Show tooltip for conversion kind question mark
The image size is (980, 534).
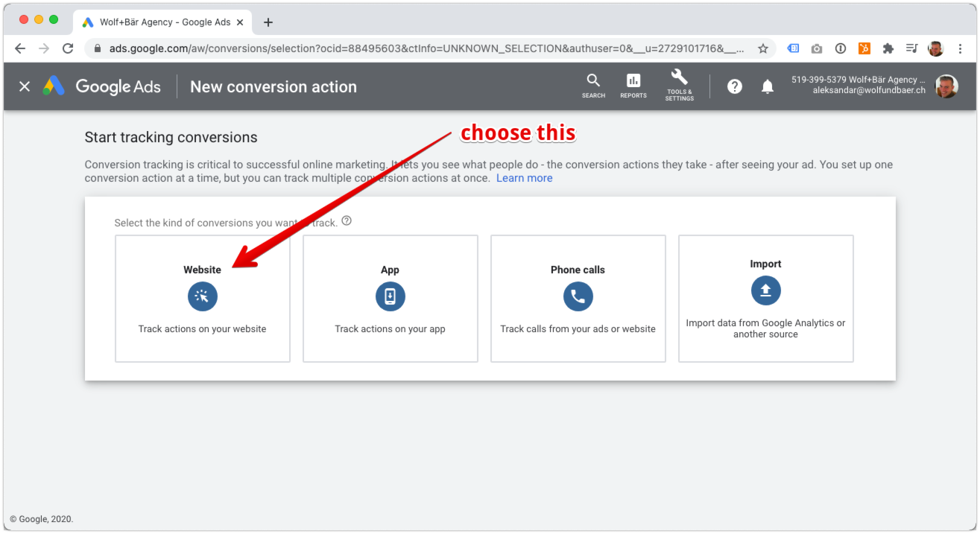346,220
